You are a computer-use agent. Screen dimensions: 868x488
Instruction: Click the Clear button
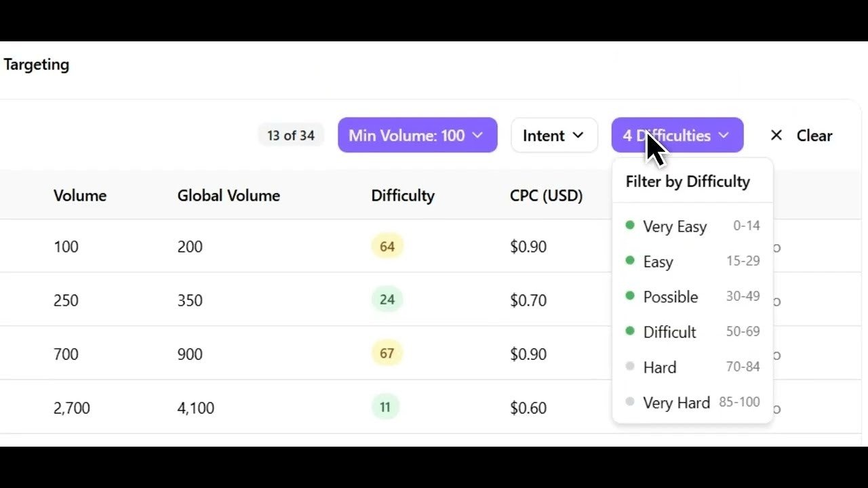(814, 135)
